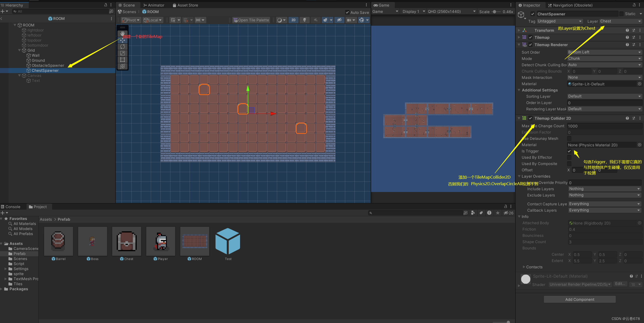Collapse the Grid item in the Hierarchy
The image size is (644, 323).
(19, 50)
